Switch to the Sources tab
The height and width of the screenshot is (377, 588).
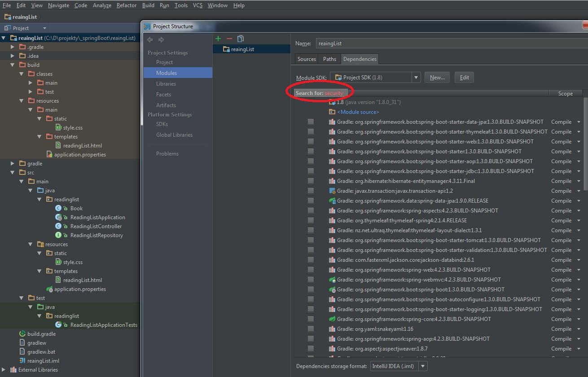click(x=307, y=59)
